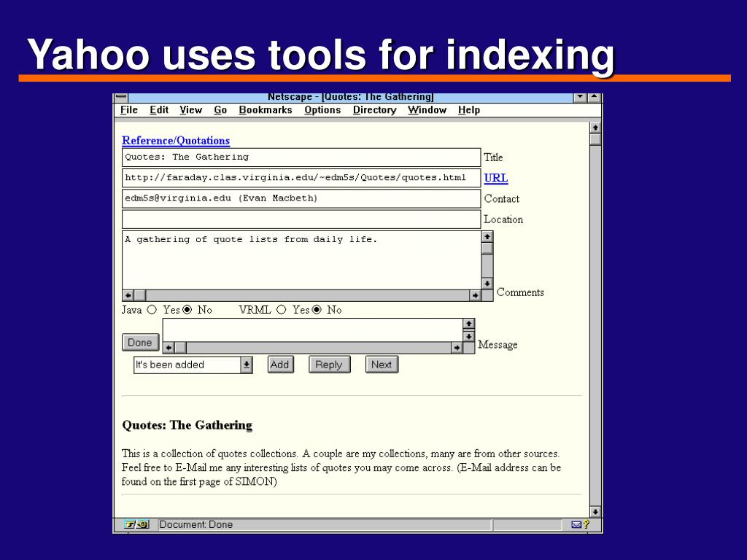Open the Go menu
This screenshot has width=747, height=560.
click(x=220, y=110)
